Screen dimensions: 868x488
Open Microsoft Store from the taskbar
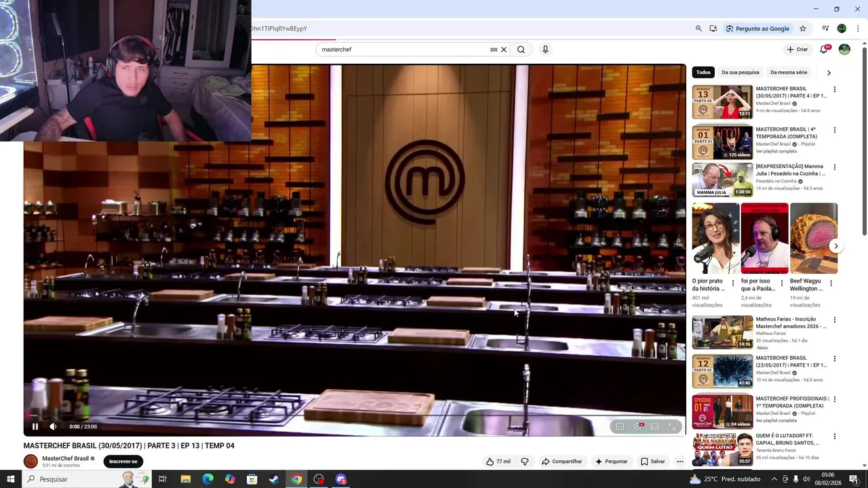[x=252, y=479]
